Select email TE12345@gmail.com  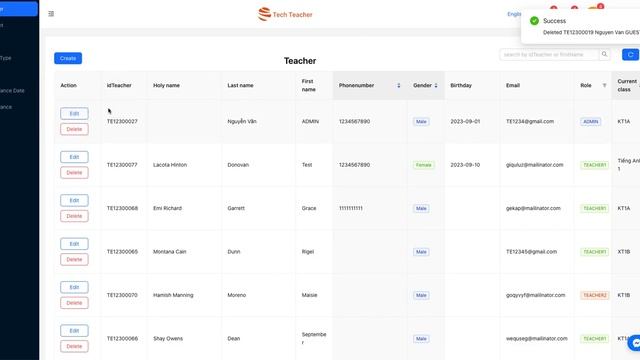(531, 252)
